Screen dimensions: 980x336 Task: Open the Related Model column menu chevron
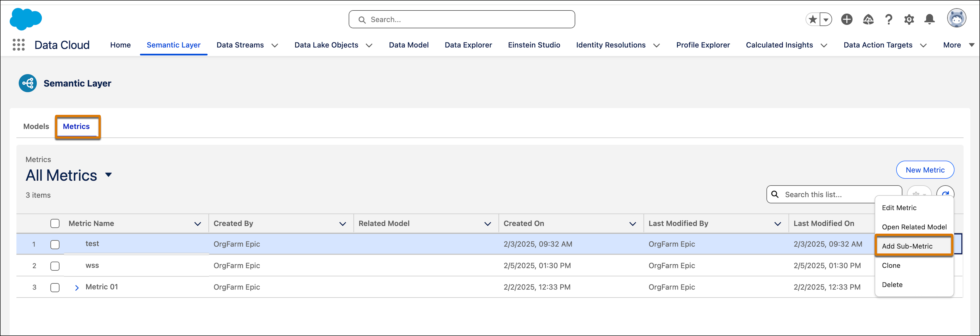coord(488,224)
